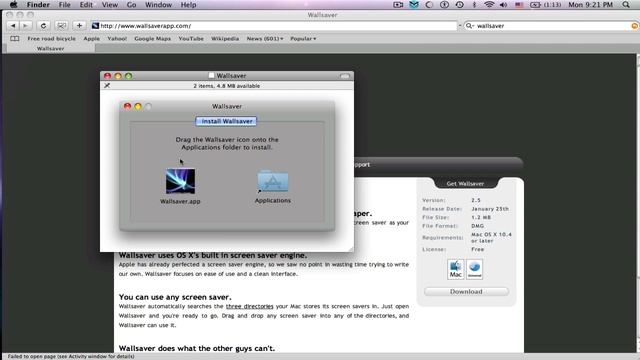Viewport: 640px width, 360px height.
Task: Open the Edit menu
Action: click(x=86, y=5)
